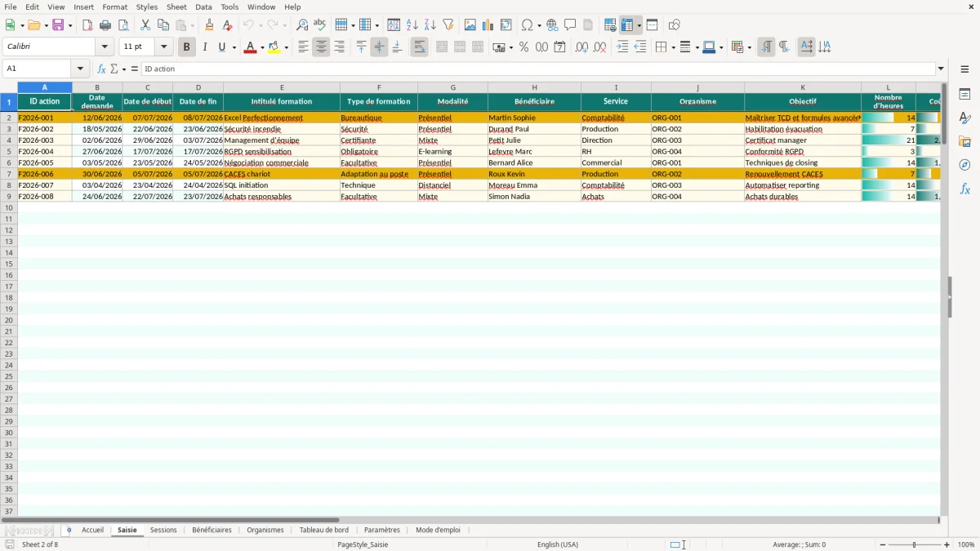Image resolution: width=980 pixels, height=551 pixels.
Task: Toggle Center Vertically alignment
Action: 379,47
